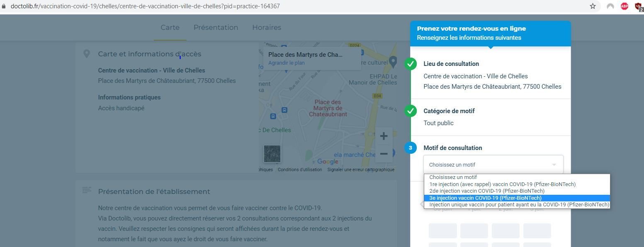Screen dimensions: 644x247
Task: Click the step 3 circle icon
Action: (x=411, y=148)
